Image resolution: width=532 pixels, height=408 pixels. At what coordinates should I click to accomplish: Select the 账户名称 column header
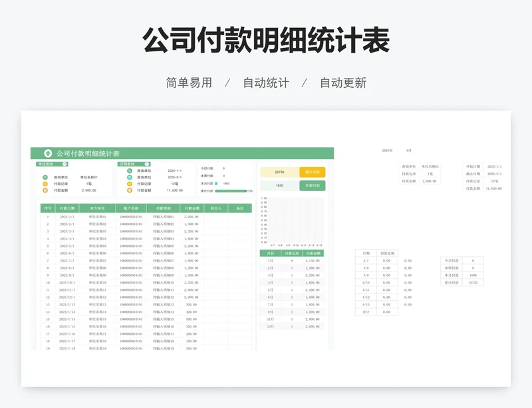[x=131, y=208]
